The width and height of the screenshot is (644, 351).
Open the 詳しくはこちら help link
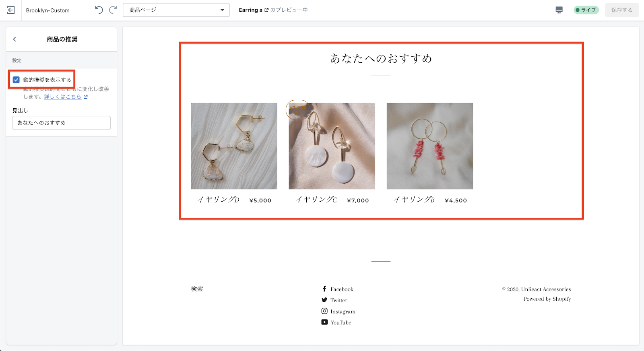pyautogui.click(x=63, y=97)
